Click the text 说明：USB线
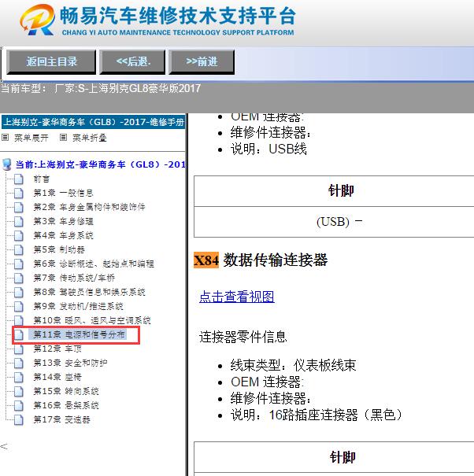Screen dimensions: 474x476 pos(268,149)
